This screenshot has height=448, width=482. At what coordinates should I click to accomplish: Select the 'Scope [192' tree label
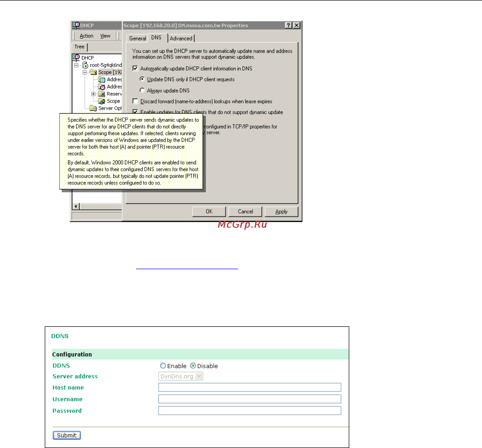coord(110,72)
